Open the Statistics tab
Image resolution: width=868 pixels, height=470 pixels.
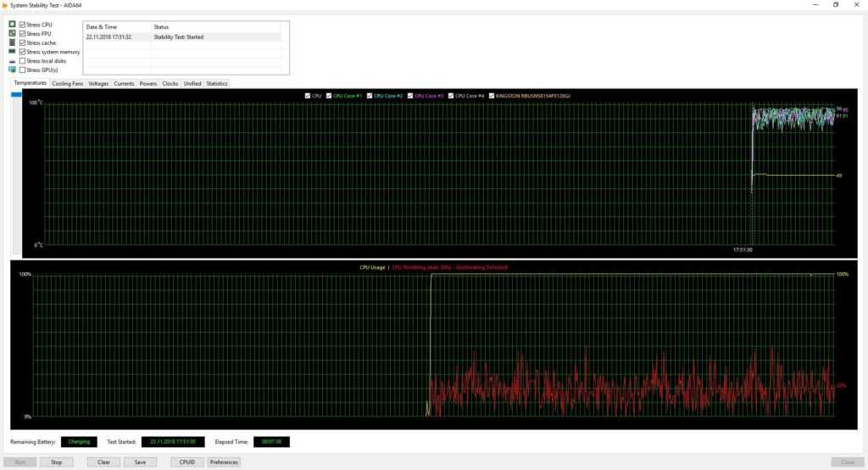[x=217, y=84]
